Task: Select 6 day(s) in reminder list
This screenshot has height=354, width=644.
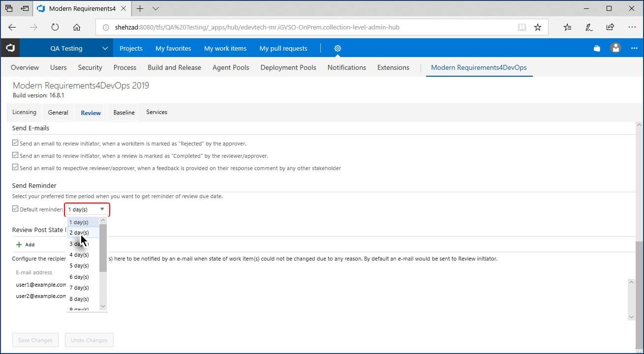Action: (83, 277)
